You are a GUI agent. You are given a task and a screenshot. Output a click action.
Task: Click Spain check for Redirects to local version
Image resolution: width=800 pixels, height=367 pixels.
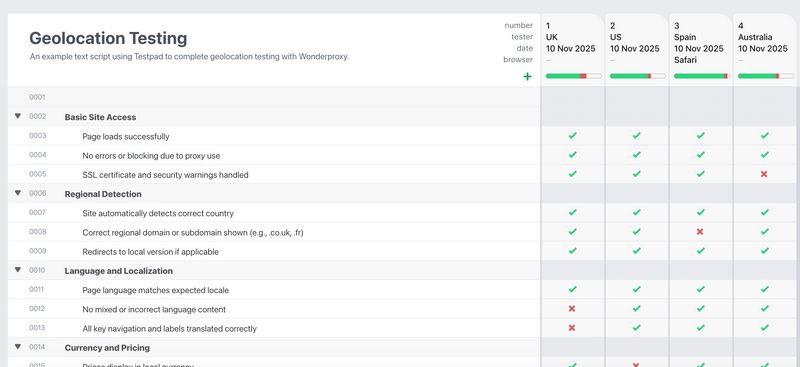[701, 251]
